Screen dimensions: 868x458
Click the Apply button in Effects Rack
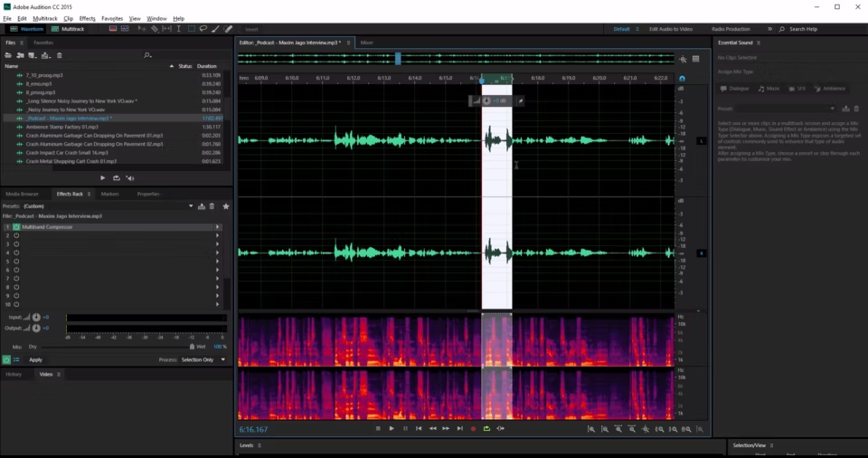pyautogui.click(x=35, y=359)
